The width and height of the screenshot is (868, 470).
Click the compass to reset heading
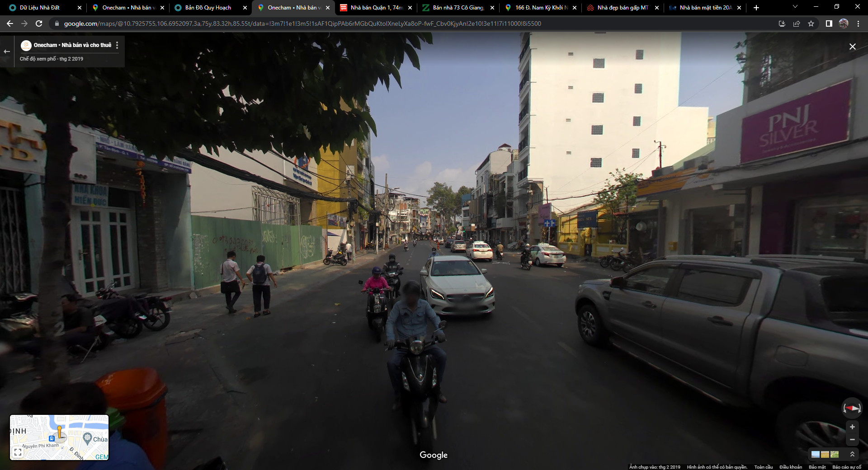[x=852, y=408]
